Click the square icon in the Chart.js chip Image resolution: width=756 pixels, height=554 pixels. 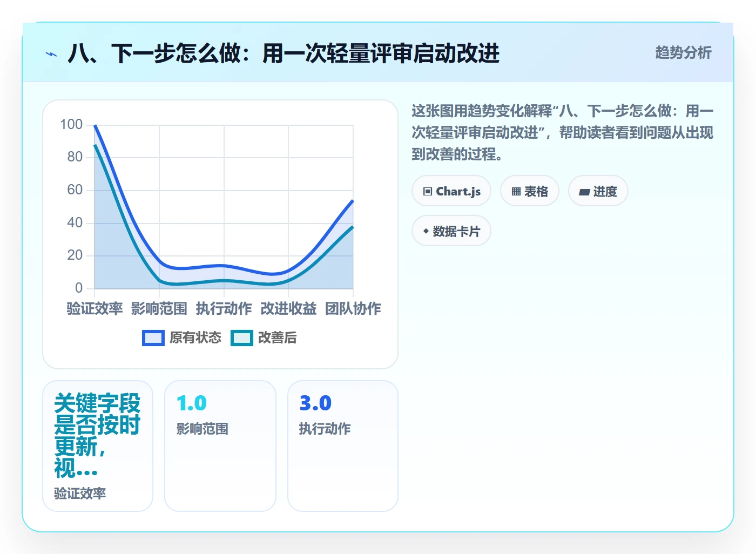[x=428, y=192]
